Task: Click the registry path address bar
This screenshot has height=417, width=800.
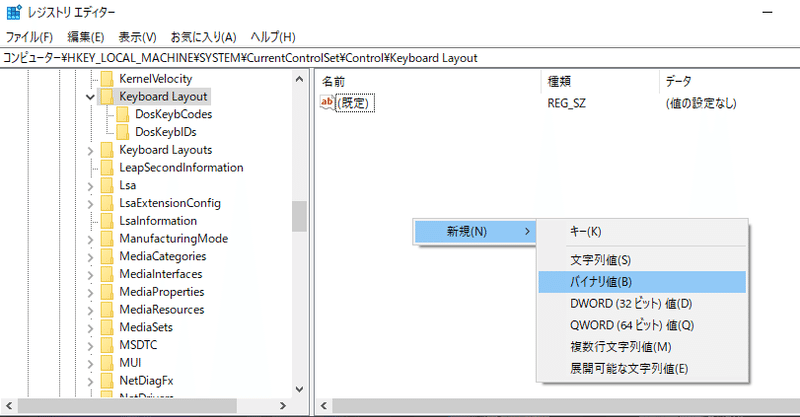Action: point(400,58)
